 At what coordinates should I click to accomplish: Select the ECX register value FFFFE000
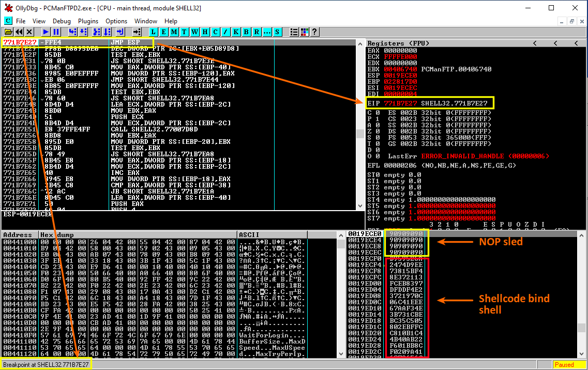point(400,56)
